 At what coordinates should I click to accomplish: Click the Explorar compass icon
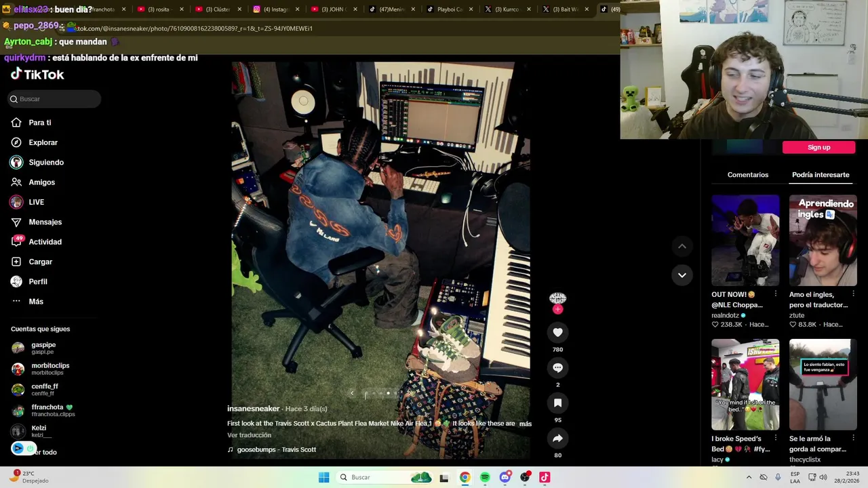pyautogui.click(x=16, y=142)
